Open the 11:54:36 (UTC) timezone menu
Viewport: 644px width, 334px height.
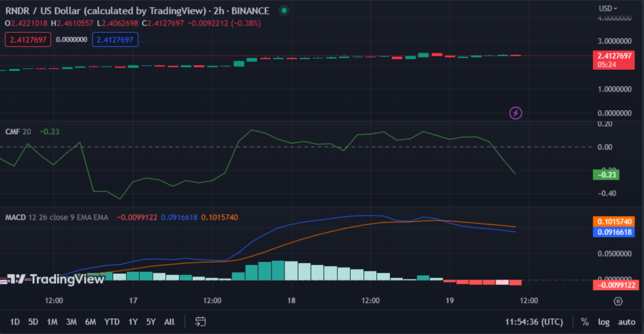[x=534, y=322]
